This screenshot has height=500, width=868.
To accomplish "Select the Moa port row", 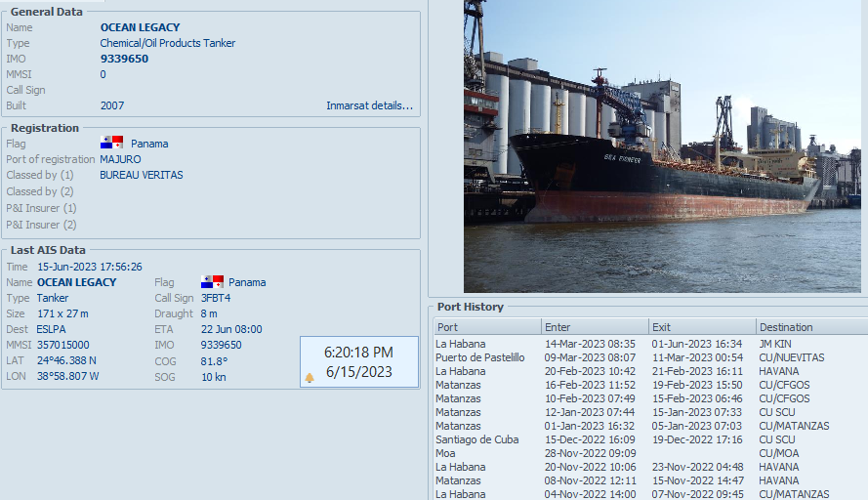I will 650,453.
